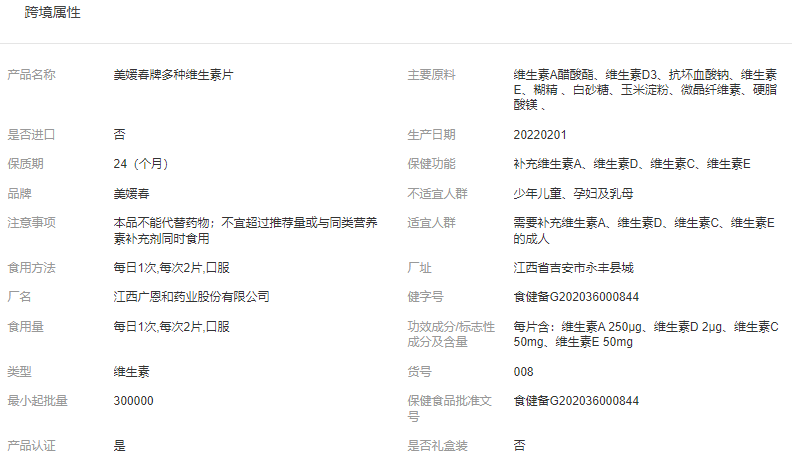Select the type value 维生素
The height and width of the screenshot is (462, 792).
pos(131,372)
